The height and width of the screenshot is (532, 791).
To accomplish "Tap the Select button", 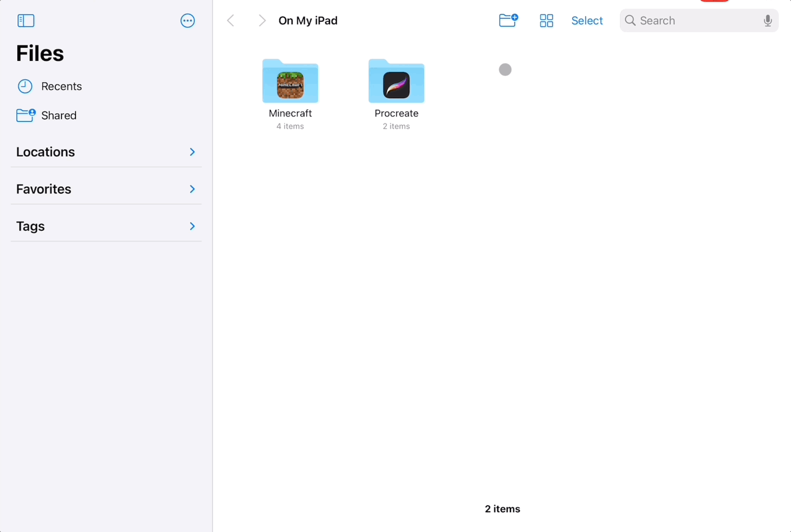I will pos(587,21).
